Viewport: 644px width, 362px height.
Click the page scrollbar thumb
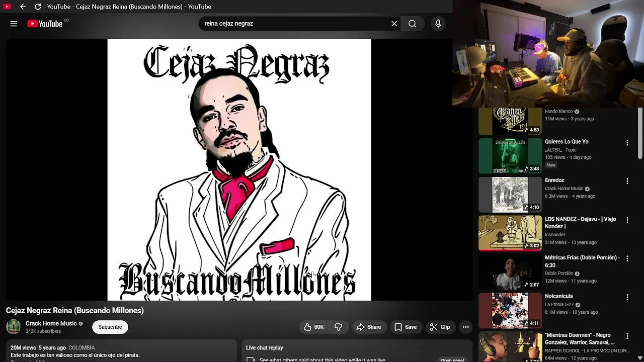tap(640, 133)
